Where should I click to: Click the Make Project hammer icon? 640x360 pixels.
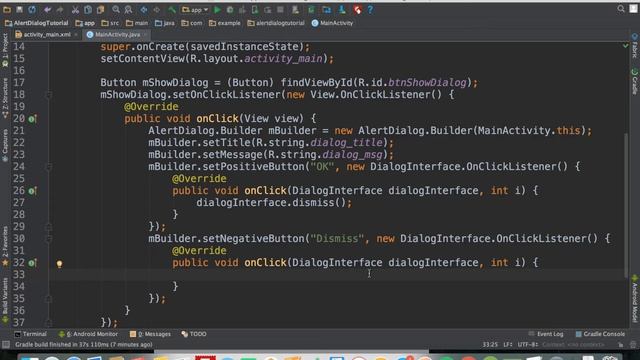172,9
